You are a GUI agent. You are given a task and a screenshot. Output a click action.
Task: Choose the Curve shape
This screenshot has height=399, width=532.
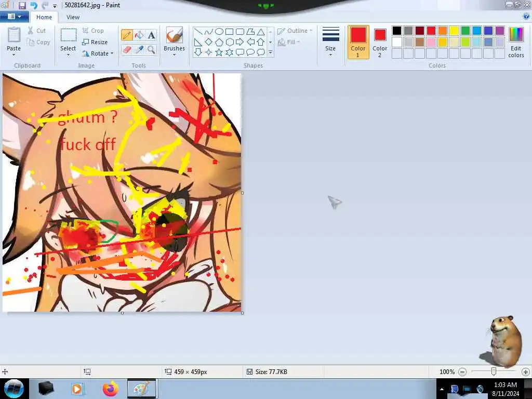click(x=209, y=32)
